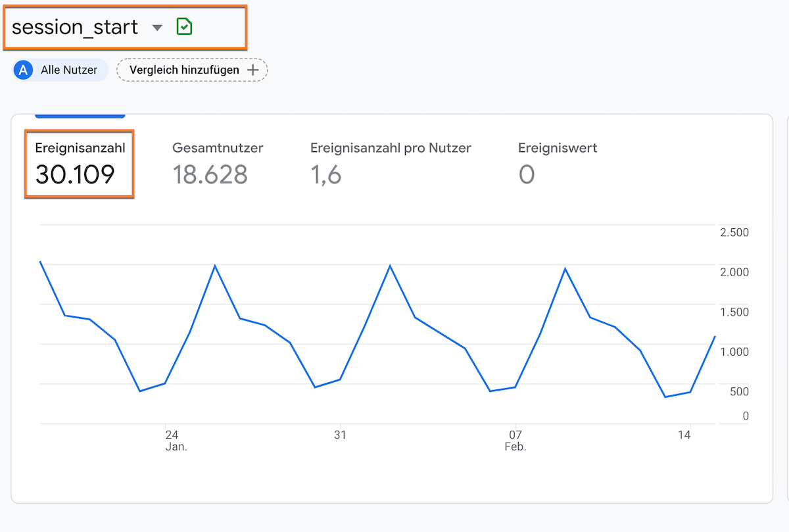Select the Gesamtnutzer metric card
The image size is (789, 532).
pos(217,163)
